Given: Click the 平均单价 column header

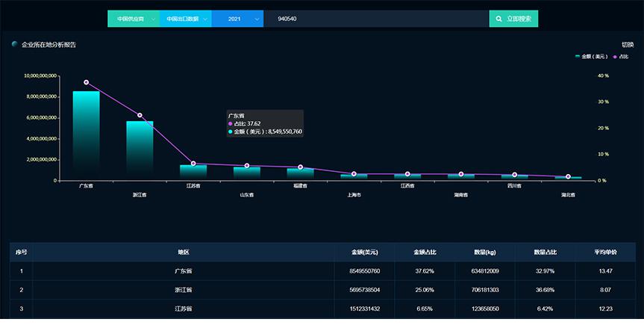Looking at the screenshot, I should click(x=605, y=253).
